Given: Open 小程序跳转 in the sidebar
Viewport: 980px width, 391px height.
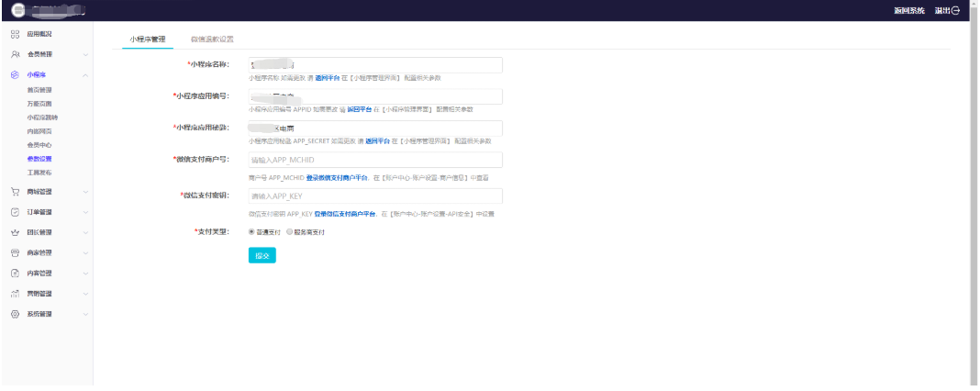Looking at the screenshot, I should 42,117.
